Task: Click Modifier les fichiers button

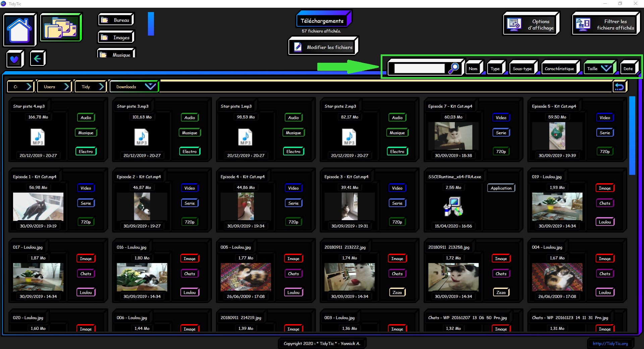Action: 323,47
